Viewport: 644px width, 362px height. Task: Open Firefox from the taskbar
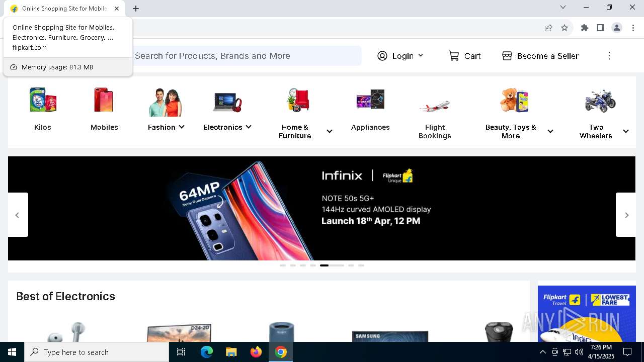(256, 352)
